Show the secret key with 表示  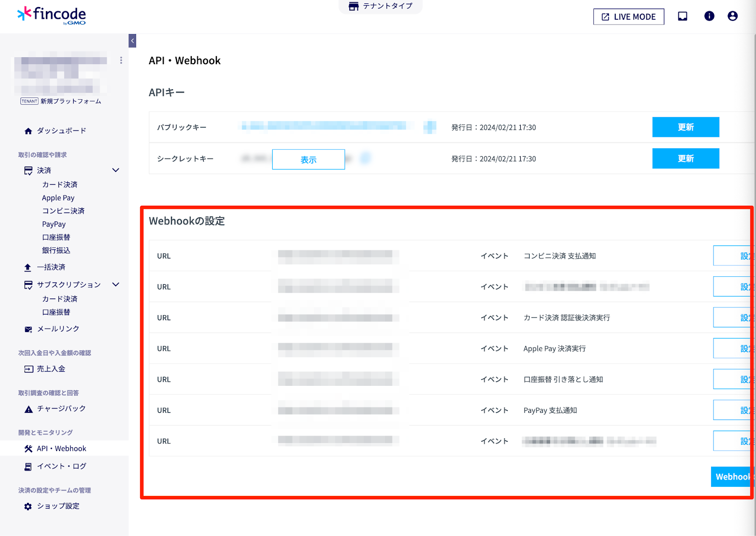(308, 160)
